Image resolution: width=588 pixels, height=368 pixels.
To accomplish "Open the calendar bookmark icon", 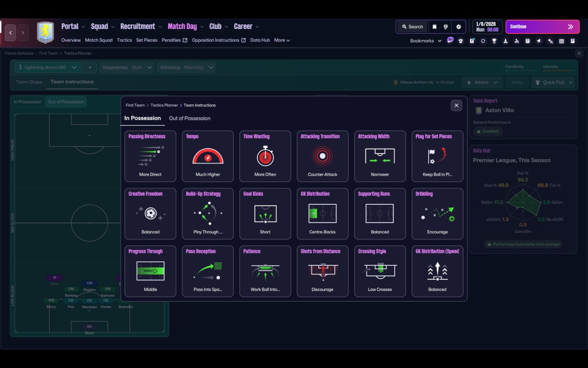I will 561,41.
